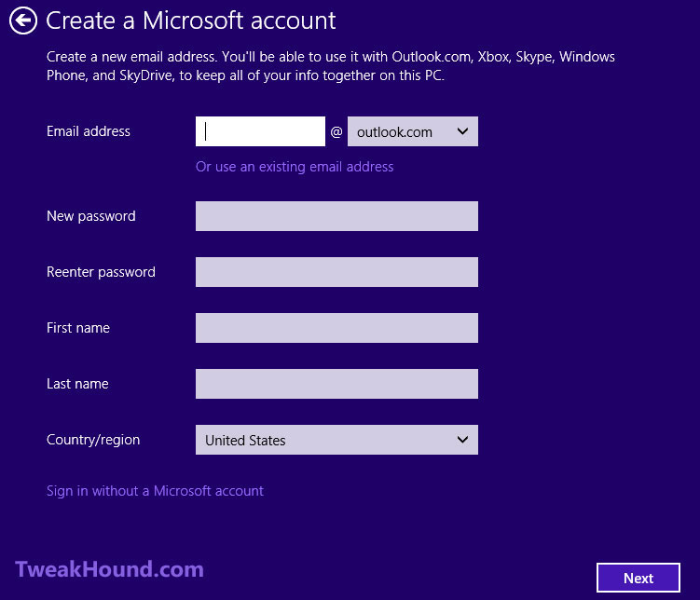
Task: Click the 'Email address' label text
Action: (89, 131)
